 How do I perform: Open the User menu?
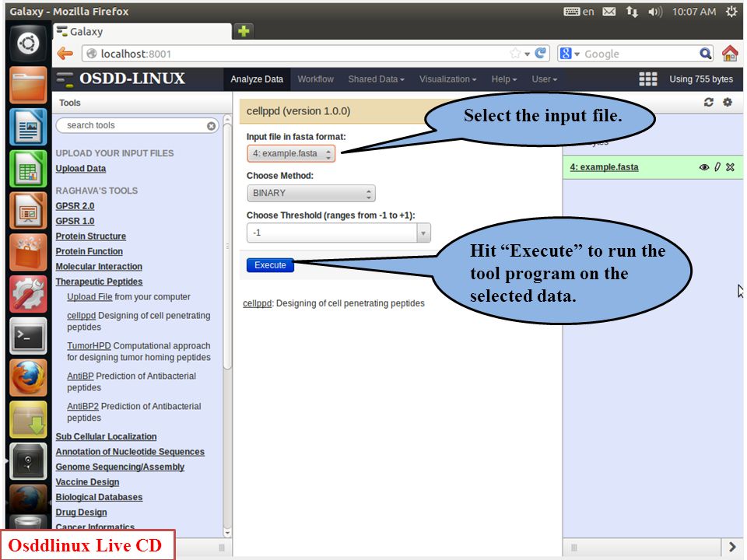(x=545, y=79)
